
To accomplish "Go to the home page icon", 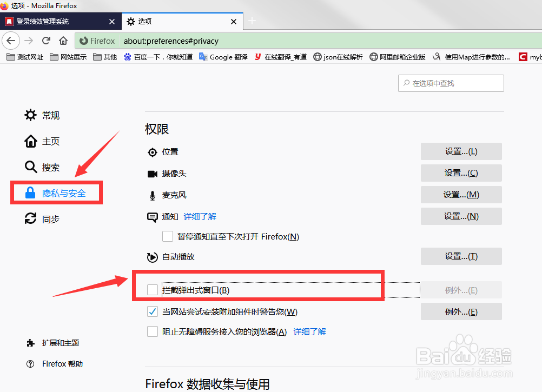I will [63, 41].
